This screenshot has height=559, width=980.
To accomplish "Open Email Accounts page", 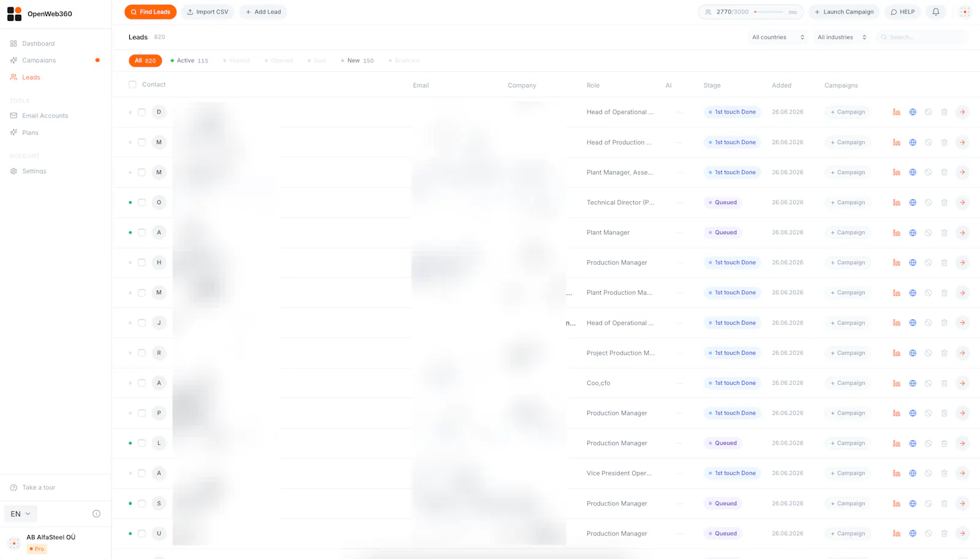I will pyautogui.click(x=45, y=115).
